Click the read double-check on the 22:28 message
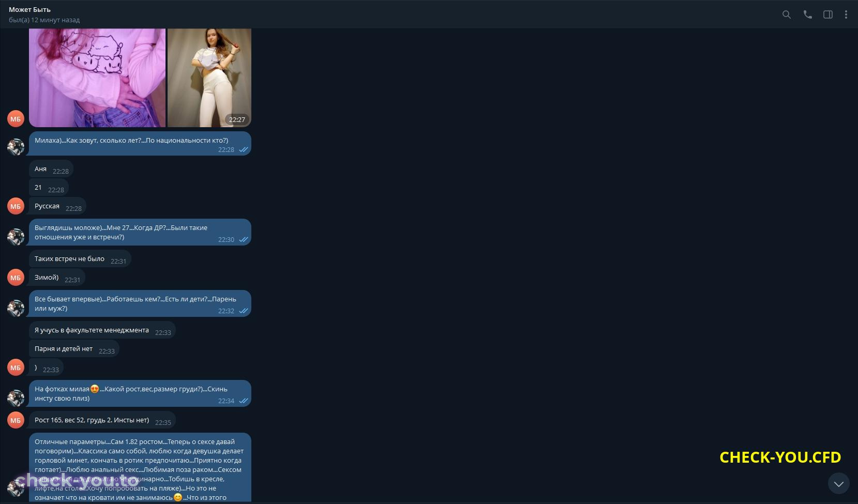Image resolution: width=858 pixels, height=504 pixels. (243, 149)
